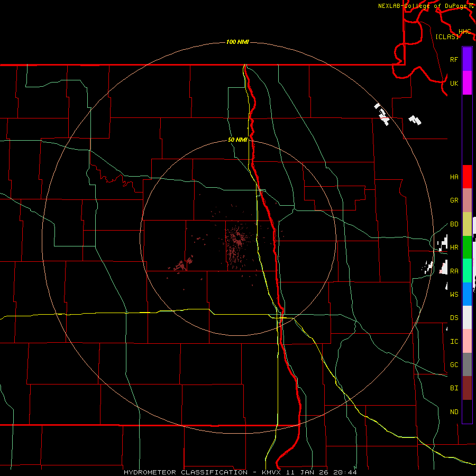This screenshot has width=476, height=476.
Task: Click the 'DS' legend label
Action: 454,317
